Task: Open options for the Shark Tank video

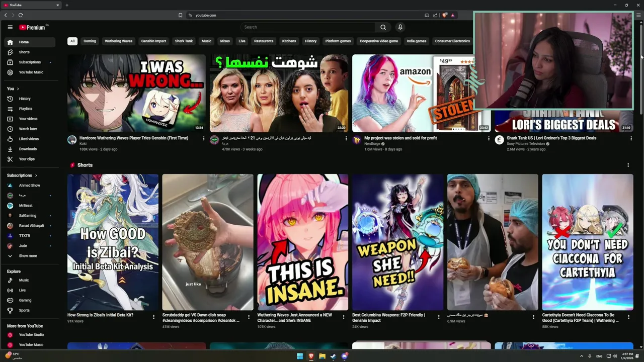Action: (631, 138)
